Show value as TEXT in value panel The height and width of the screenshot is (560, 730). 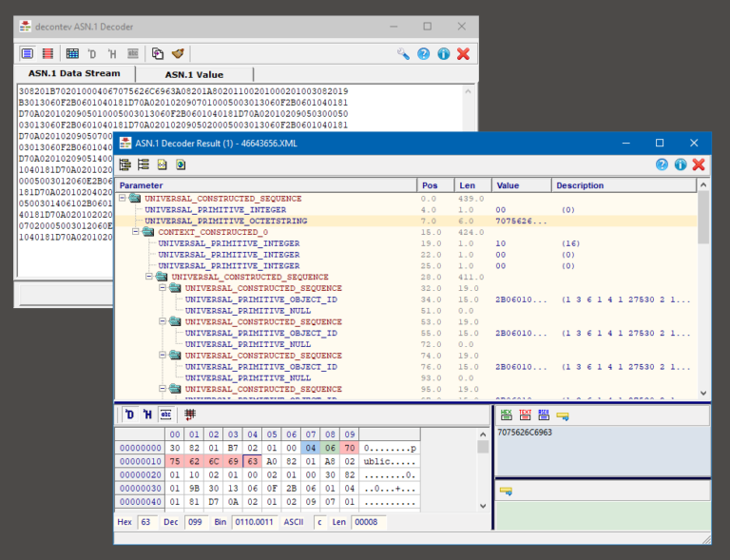point(525,415)
